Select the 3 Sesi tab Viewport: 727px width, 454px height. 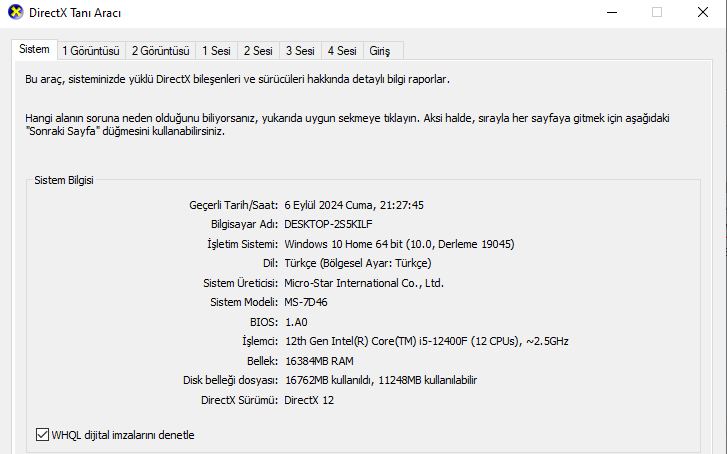[300, 51]
